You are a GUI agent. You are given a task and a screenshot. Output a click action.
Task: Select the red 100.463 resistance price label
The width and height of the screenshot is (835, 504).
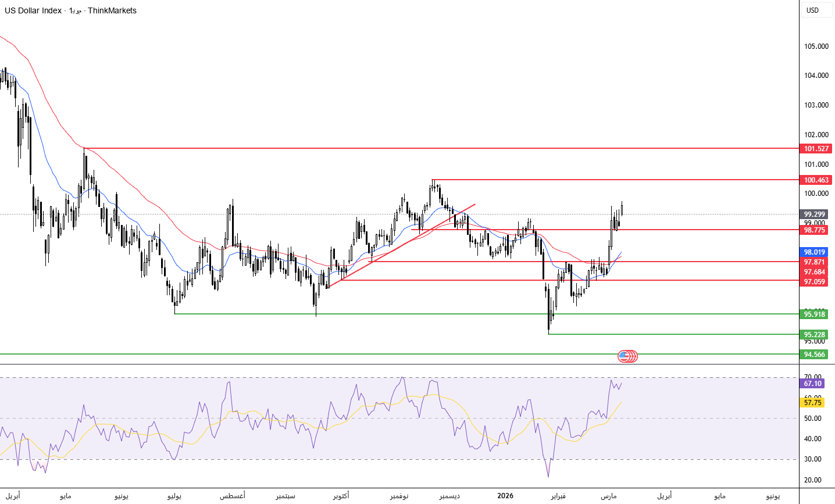click(x=816, y=180)
